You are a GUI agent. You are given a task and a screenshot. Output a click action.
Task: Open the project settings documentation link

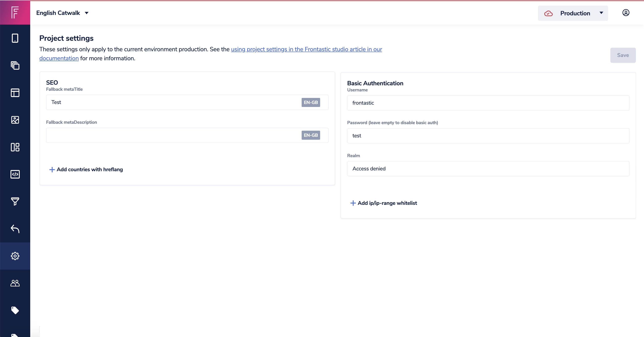(x=306, y=49)
